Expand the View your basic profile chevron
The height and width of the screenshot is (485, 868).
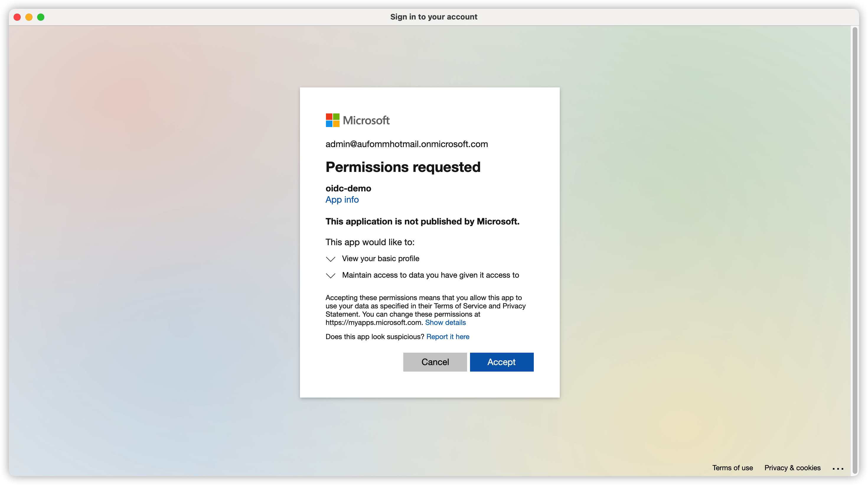(331, 259)
